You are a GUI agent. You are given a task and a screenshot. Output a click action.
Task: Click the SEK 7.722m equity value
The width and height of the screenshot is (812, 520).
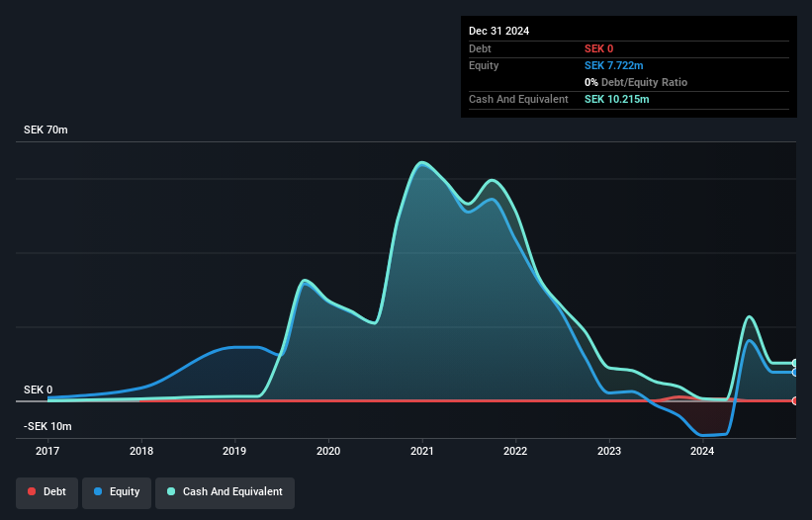coord(613,65)
